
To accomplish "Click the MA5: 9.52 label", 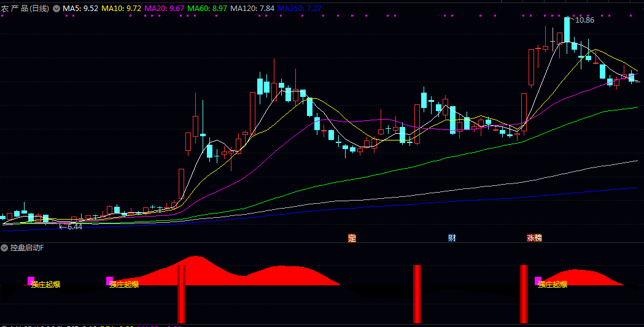I will (x=80, y=9).
